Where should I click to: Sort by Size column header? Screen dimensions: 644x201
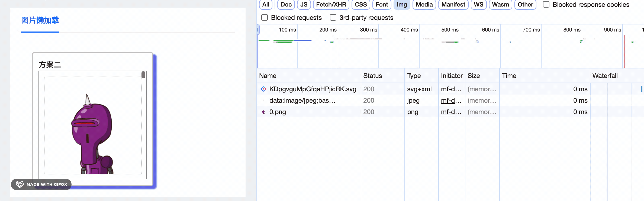click(482, 76)
